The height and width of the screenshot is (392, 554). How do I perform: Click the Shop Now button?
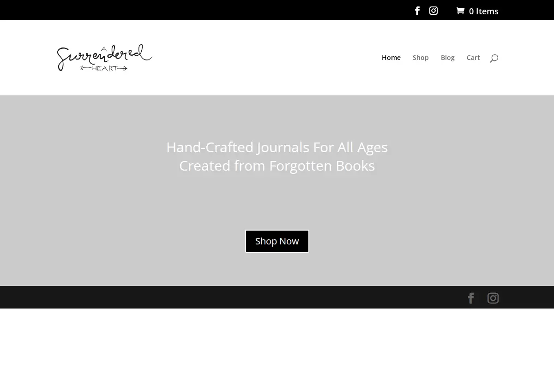(277, 241)
